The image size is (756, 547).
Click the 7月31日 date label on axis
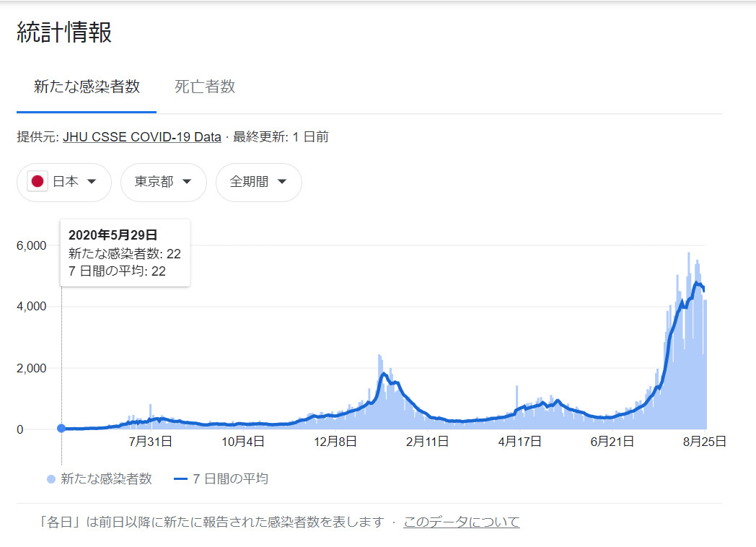[150, 441]
